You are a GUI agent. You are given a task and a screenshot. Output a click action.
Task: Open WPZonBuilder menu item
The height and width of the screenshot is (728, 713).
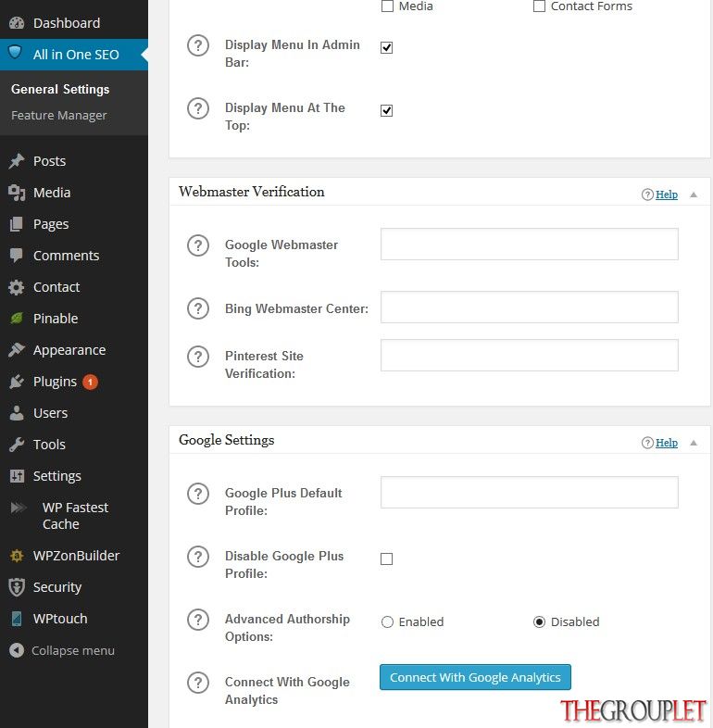point(77,556)
